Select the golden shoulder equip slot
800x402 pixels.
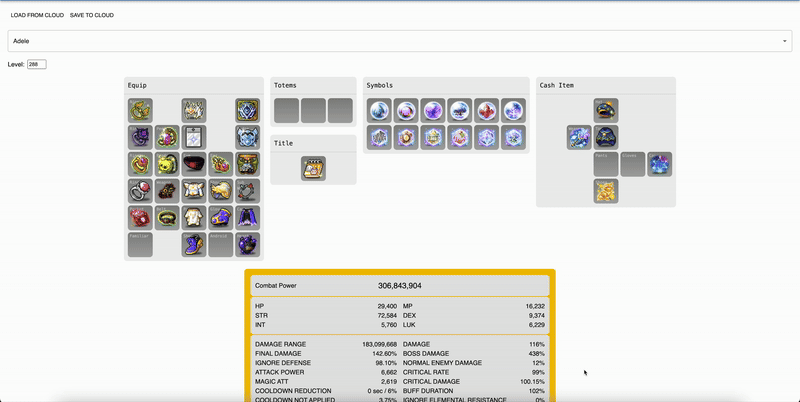[221, 191]
